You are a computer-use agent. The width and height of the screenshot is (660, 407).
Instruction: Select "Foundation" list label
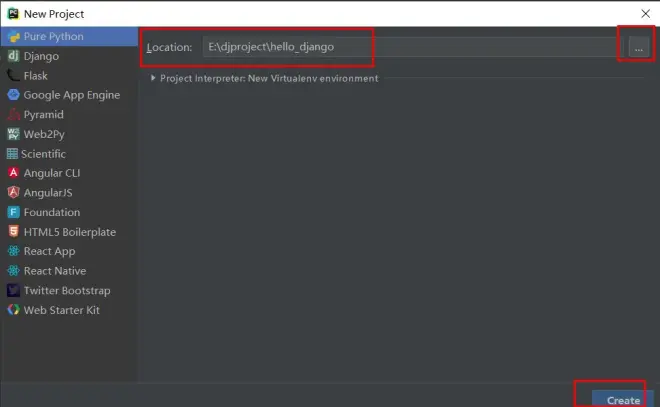point(52,212)
